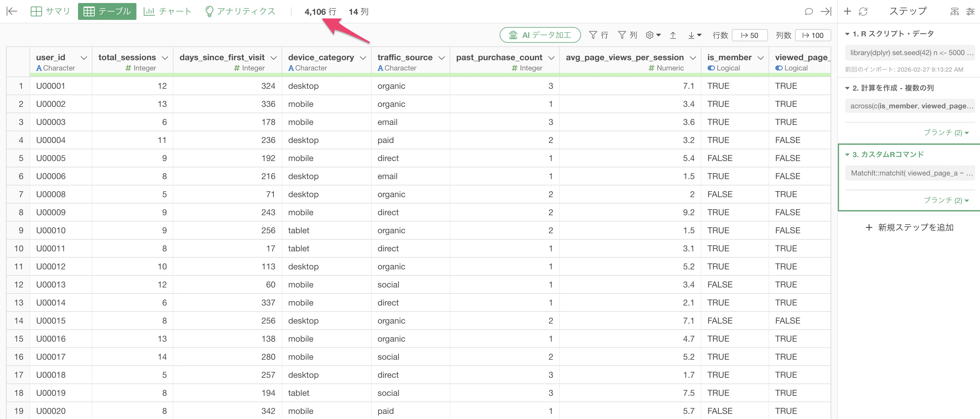This screenshot has height=419, width=980.
Task: Open the アナリティクス tab
Action: [x=240, y=11]
